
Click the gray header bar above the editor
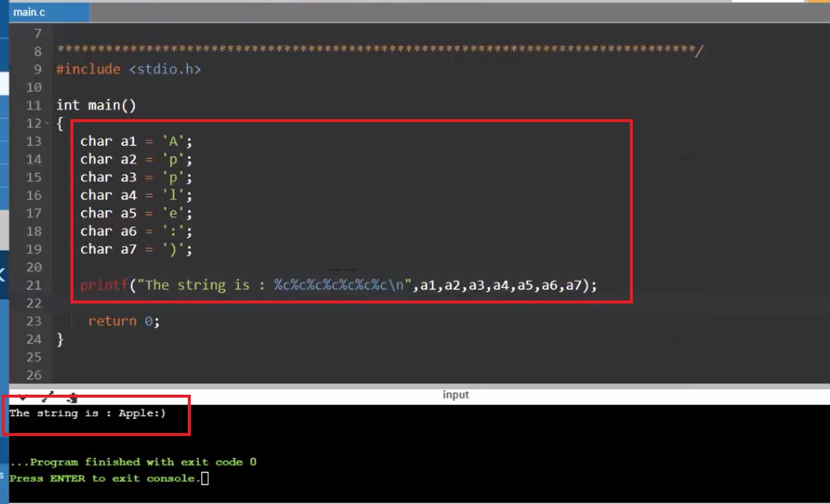(x=407, y=11)
